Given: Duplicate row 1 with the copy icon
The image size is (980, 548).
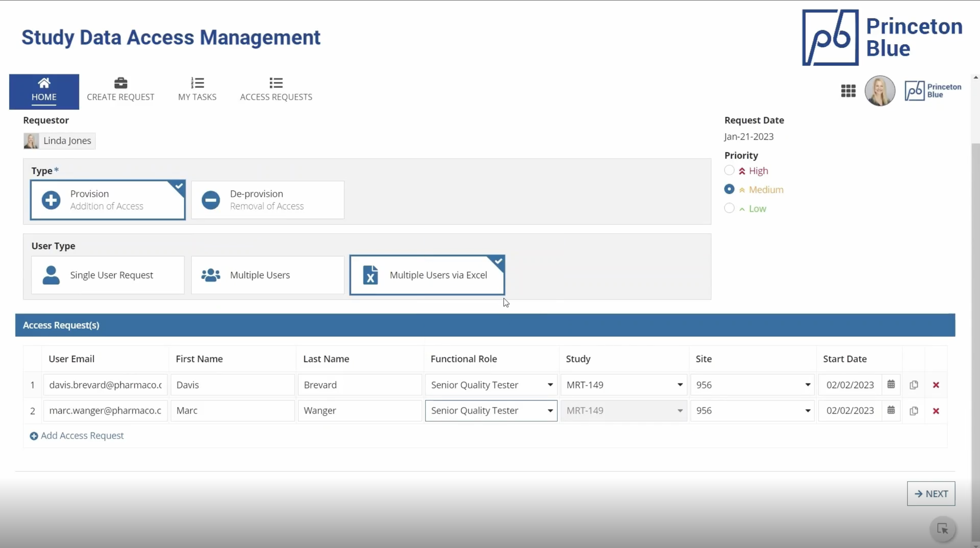Looking at the screenshot, I should pyautogui.click(x=914, y=385).
